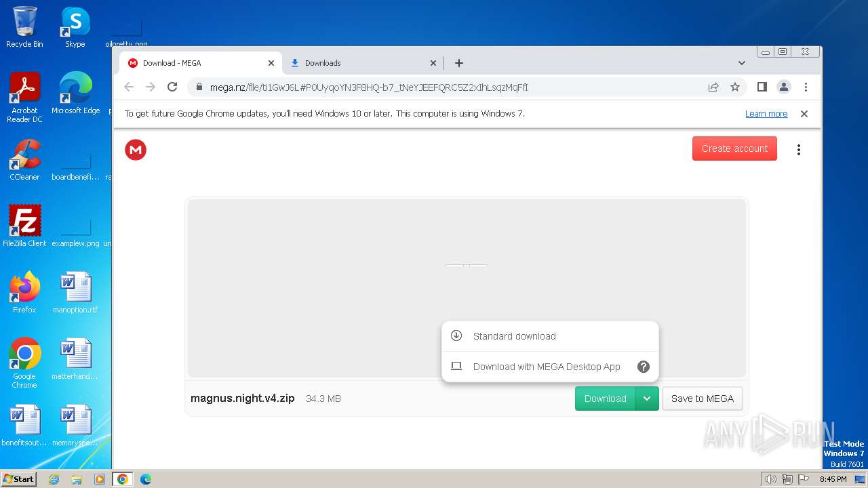Choose Standard download menu option
Image resolution: width=868 pixels, height=488 pixels.
click(550, 336)
